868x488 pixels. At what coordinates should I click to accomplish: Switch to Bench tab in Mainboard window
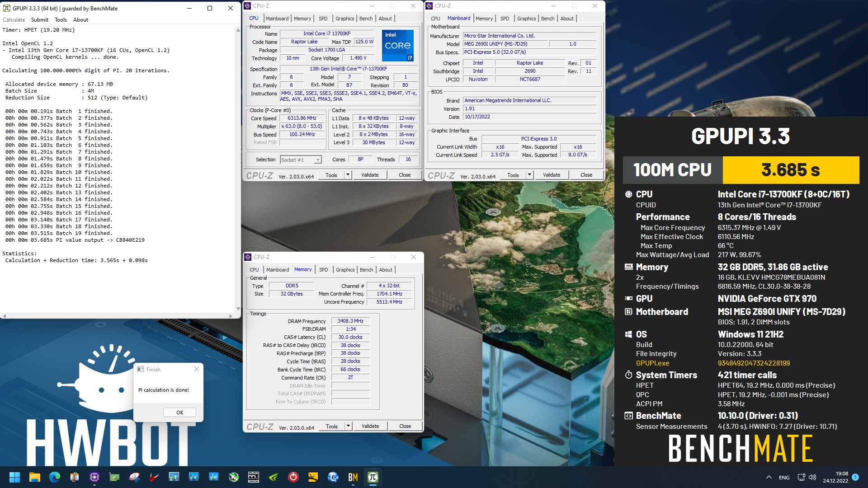tap(547, 19)
